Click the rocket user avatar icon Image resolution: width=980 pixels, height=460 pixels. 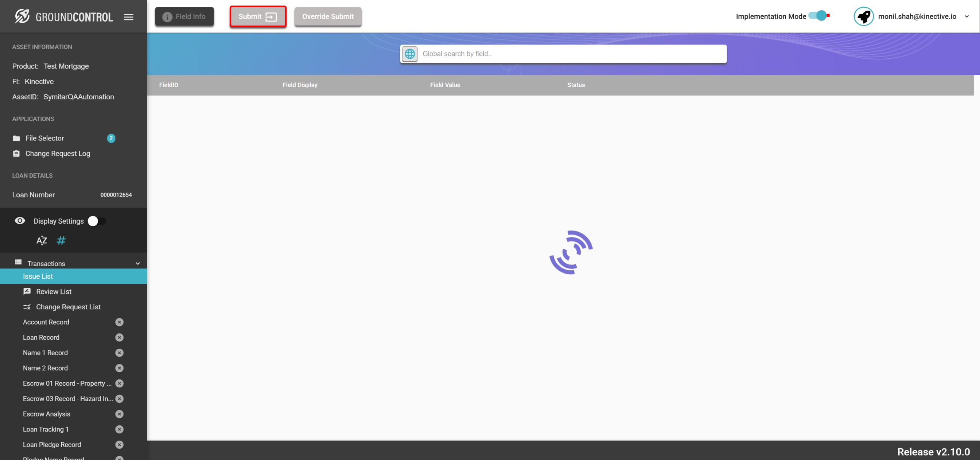point(863,16)
